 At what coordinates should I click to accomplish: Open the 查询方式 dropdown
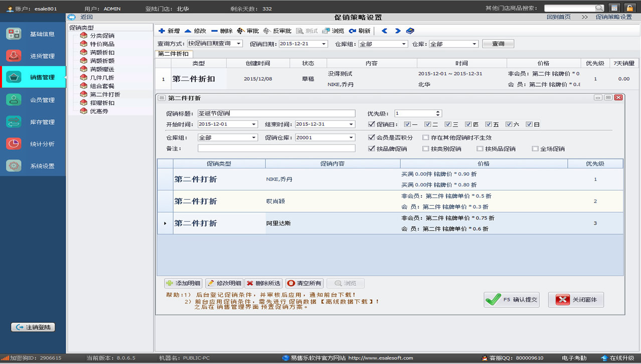pos(239,44)
